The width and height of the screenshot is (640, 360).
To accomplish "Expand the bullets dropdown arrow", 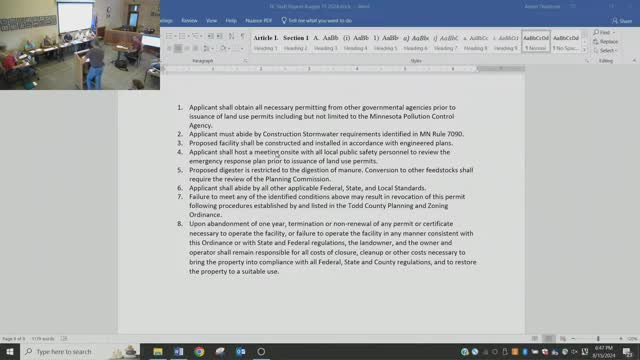I will point(175,36).
